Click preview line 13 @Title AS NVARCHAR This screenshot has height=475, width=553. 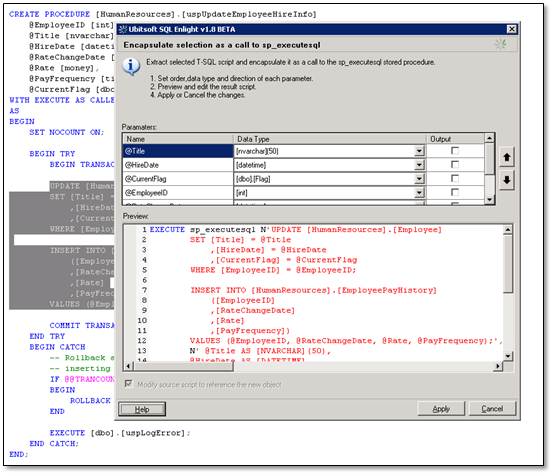tap(260, 351)
